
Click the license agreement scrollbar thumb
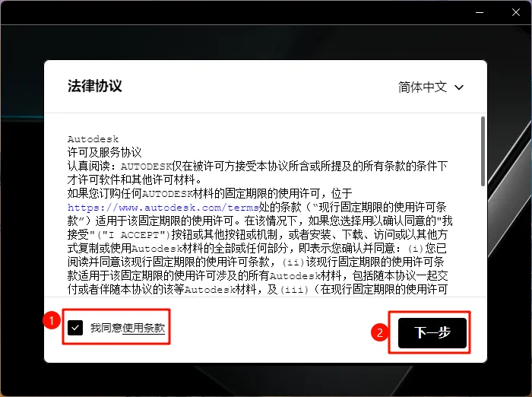tap(483, 151)
